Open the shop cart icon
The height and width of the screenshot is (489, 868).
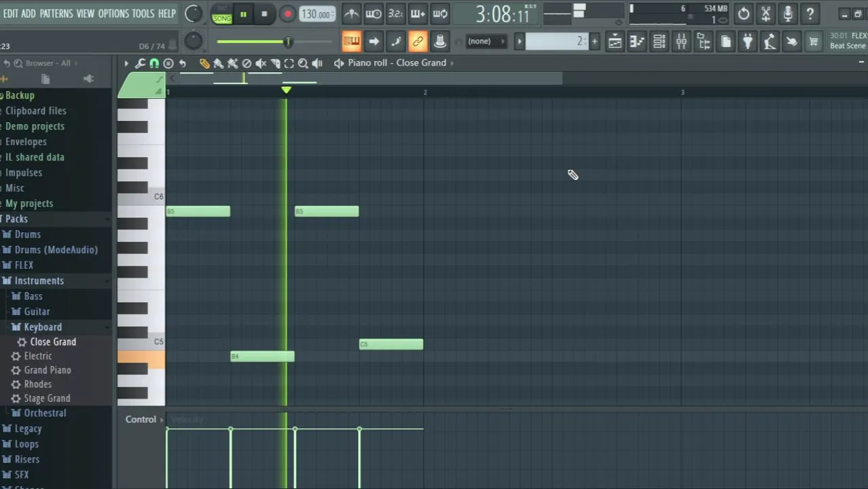pos(814,42)
